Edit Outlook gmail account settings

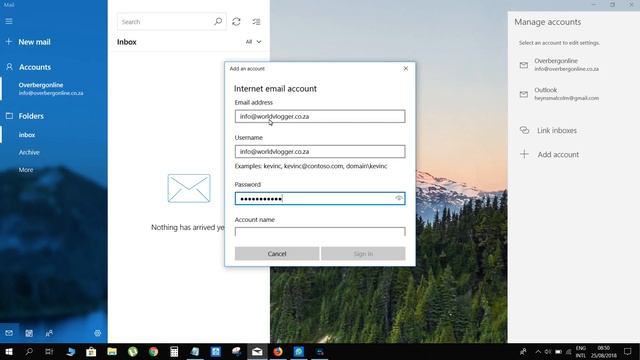click(567, 94)
